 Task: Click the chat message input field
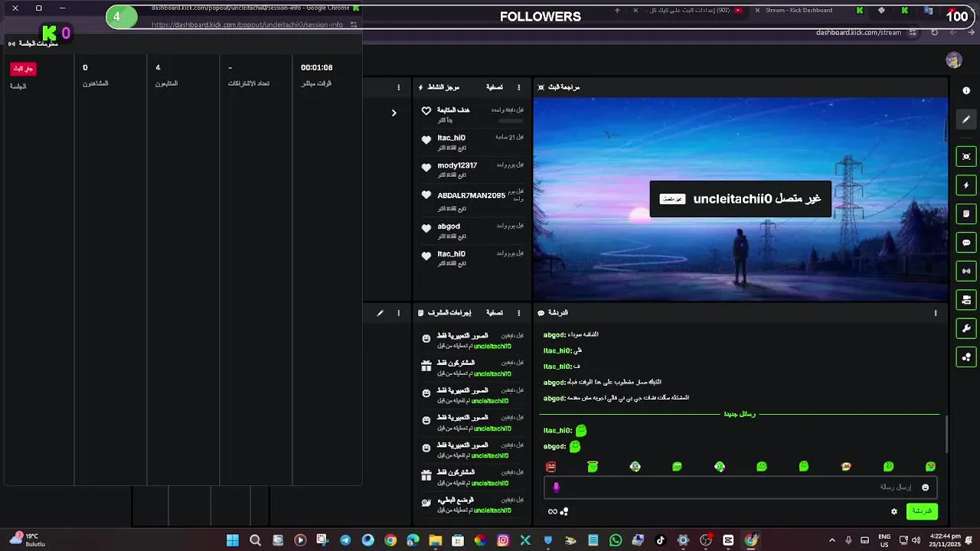coord(740,487)
